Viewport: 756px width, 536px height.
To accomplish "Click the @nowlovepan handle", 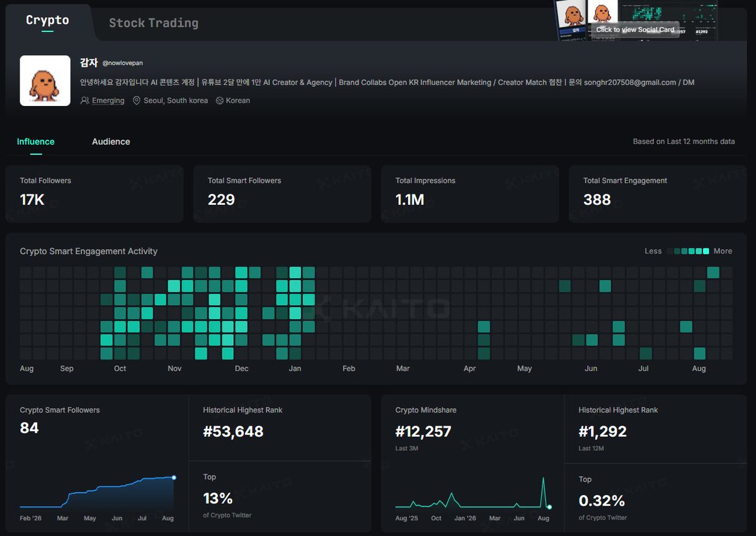I will point(122,64).
